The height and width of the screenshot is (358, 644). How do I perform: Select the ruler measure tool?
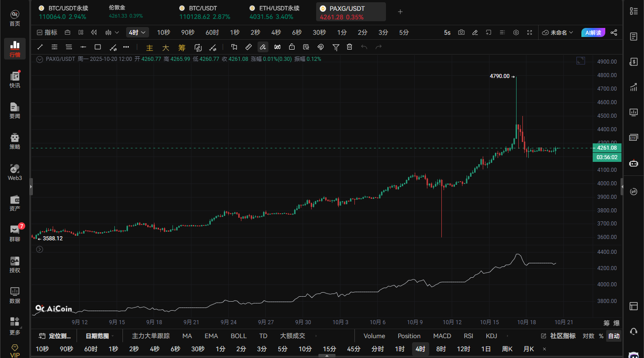248,47
